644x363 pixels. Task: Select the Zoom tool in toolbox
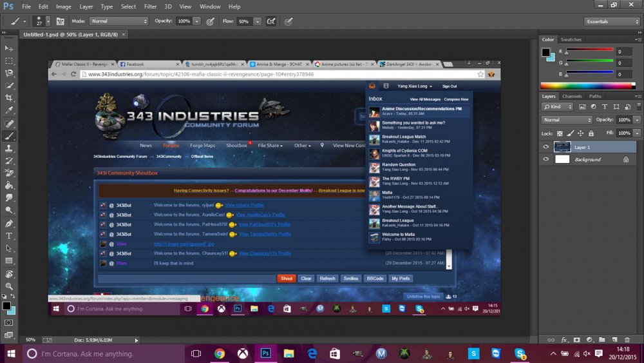click(9, 286)
